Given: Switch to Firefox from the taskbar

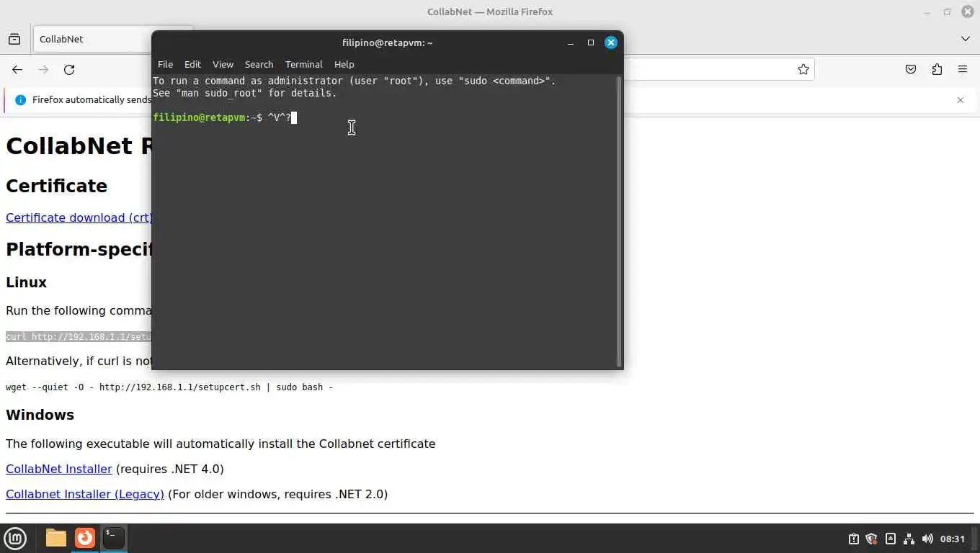Looking at the screenshot, I should (85, 538).
